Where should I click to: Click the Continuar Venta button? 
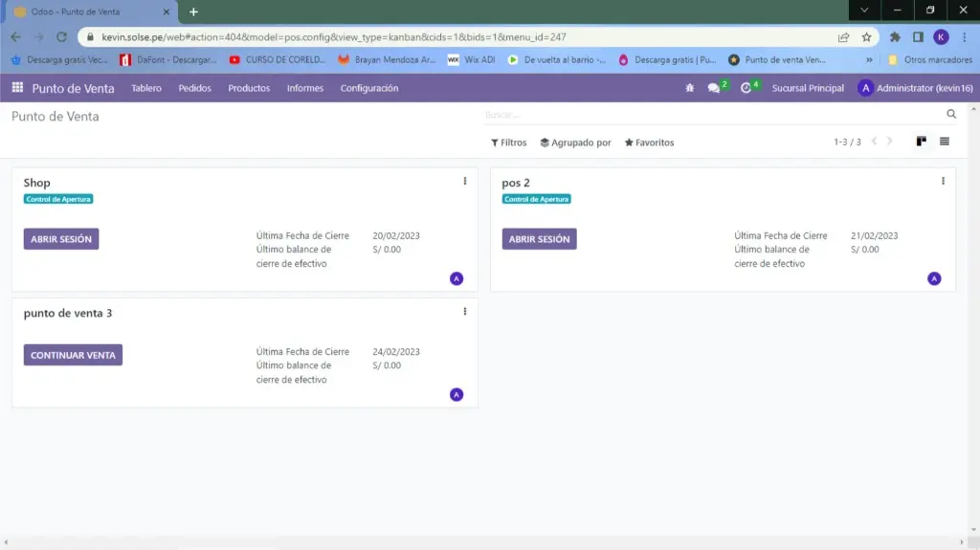pos(73,355)
